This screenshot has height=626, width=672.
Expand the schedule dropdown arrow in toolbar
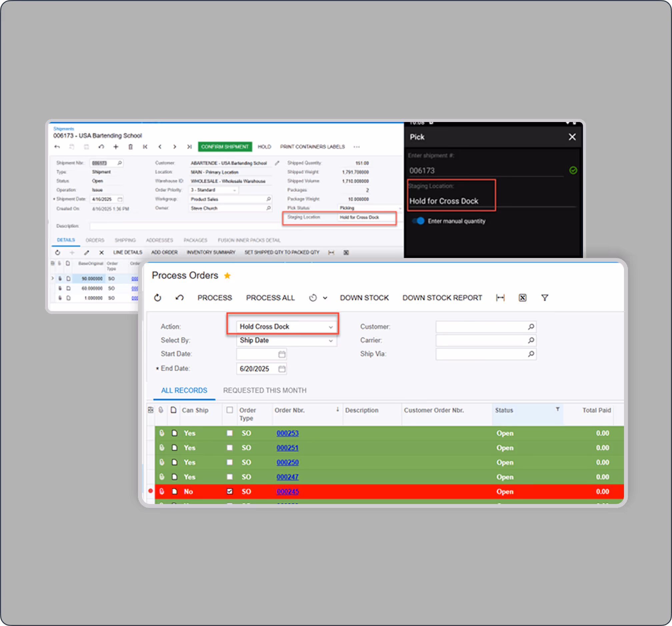tap(325, 298)
